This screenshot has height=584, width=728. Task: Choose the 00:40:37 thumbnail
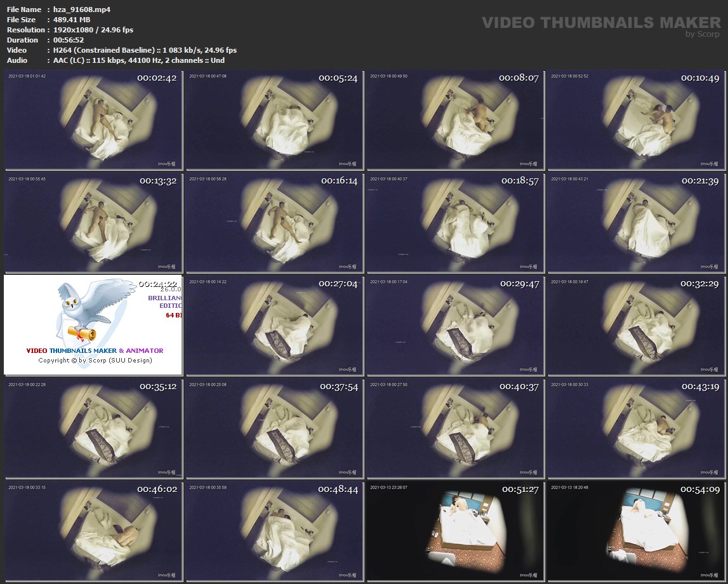tap(455, 428)
